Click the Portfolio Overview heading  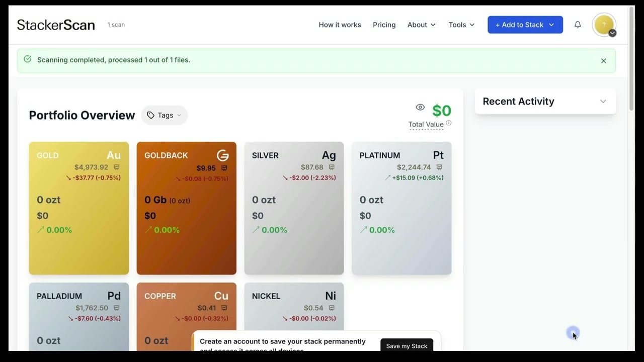(82, 115)
